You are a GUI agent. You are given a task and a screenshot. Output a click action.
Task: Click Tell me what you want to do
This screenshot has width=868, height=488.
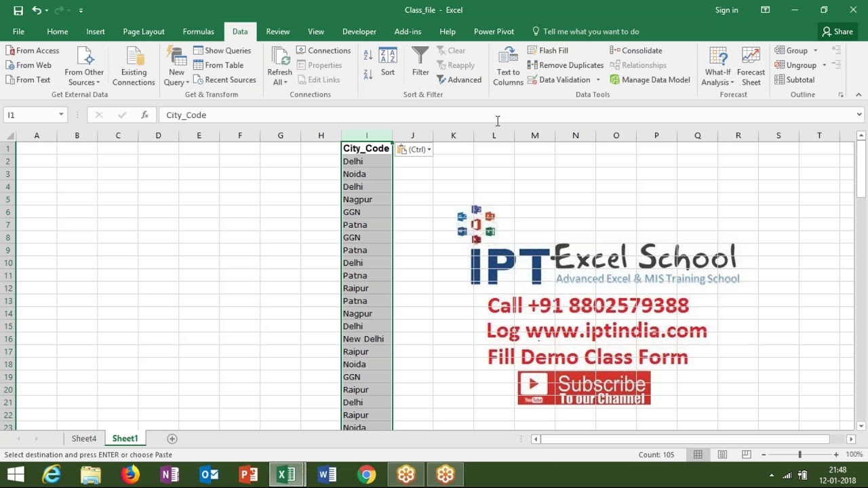click(x=585, y=31)
